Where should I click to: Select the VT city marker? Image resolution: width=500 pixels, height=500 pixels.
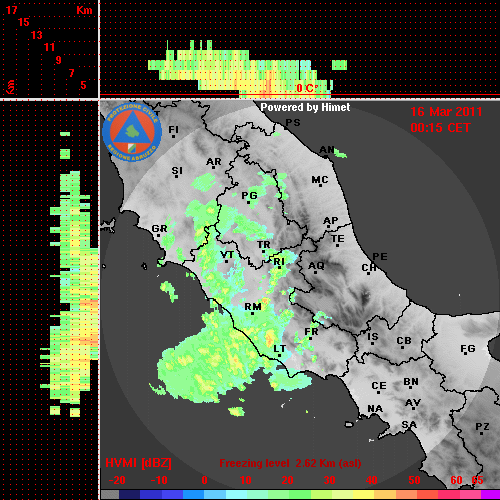click(227, 256)
